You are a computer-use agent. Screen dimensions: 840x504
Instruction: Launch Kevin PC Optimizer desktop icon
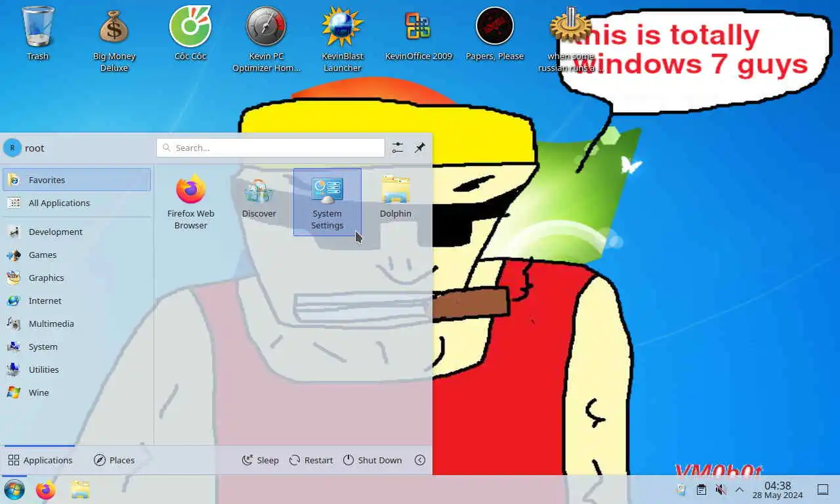[266, 38]
